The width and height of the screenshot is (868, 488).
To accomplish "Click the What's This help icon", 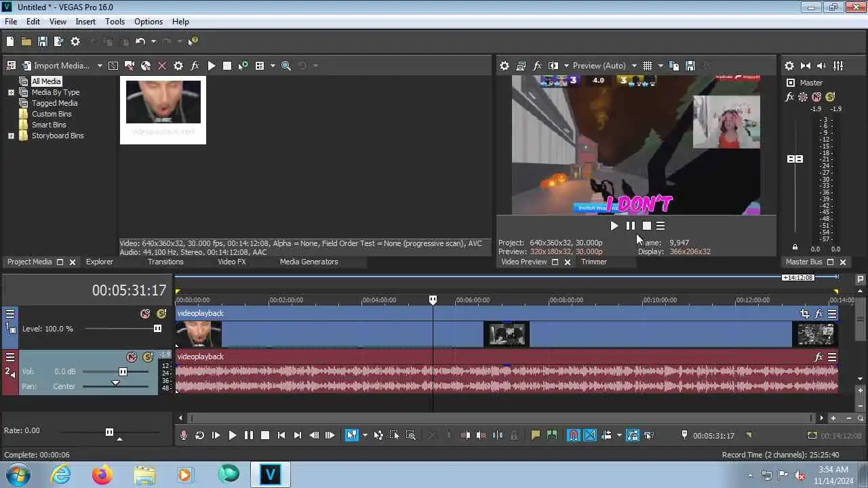I will (193, 41).
